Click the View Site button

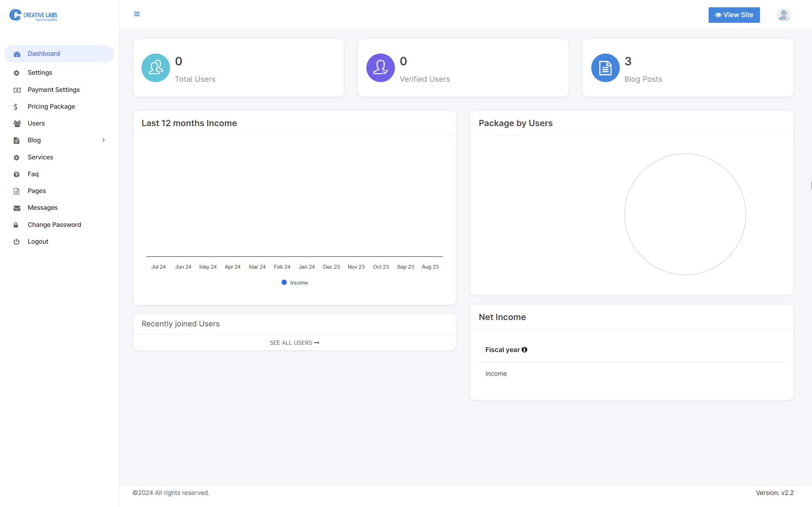pos(734,15)
